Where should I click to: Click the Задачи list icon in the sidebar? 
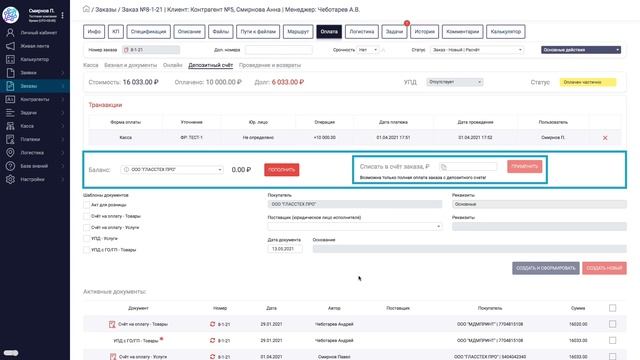(10, 113)
